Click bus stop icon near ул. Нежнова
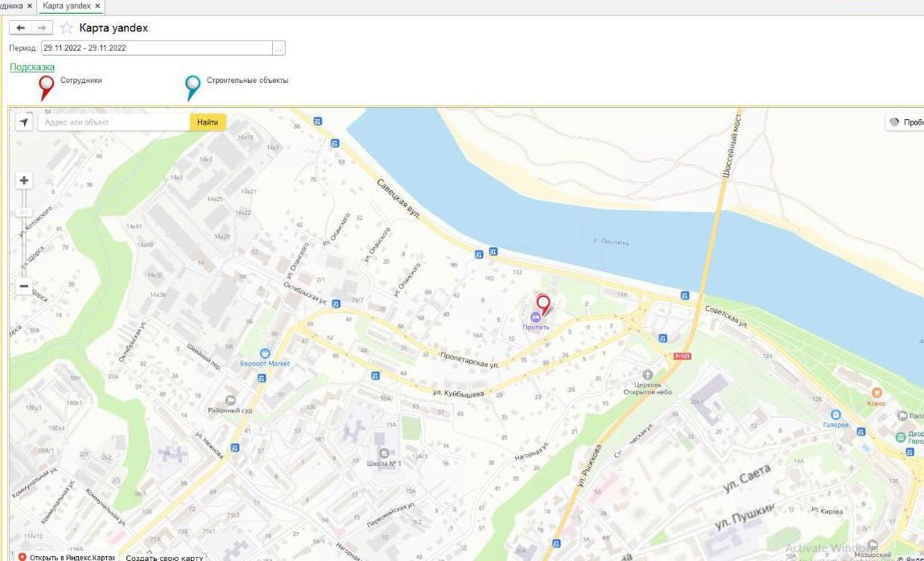Image resolution: width=924 pixels, height=561 pixels. point(235,448)
